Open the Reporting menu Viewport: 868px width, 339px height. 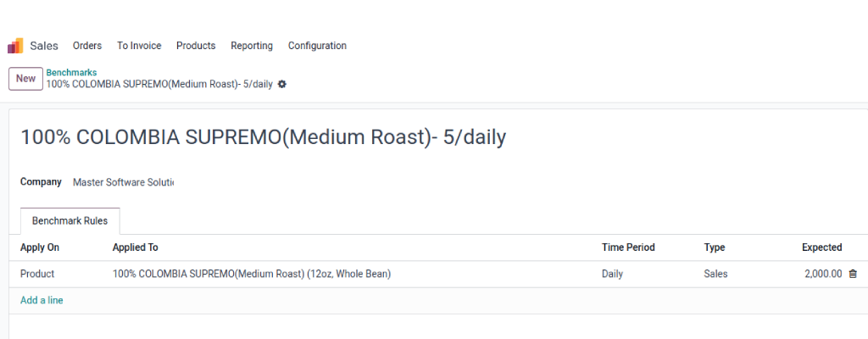click(x=252, y=46)
